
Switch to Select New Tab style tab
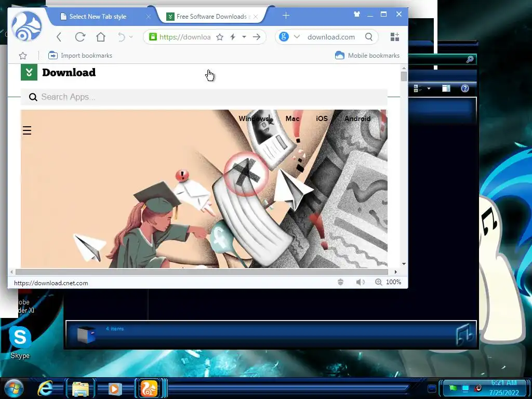coord(98,16)
